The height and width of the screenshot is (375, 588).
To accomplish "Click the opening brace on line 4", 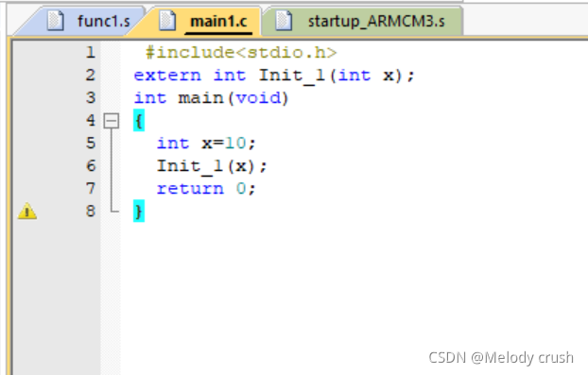I will pyautogui.click(x=139, y=121).
